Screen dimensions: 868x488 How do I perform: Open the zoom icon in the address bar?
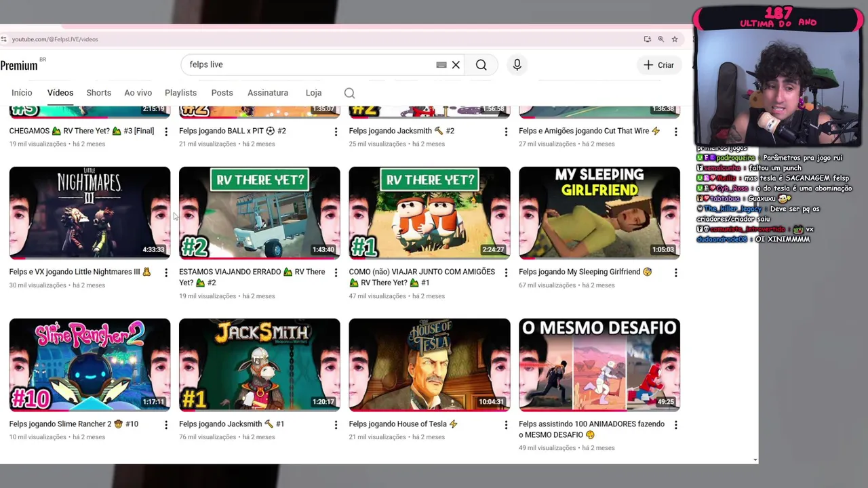(x=660, y=39)
